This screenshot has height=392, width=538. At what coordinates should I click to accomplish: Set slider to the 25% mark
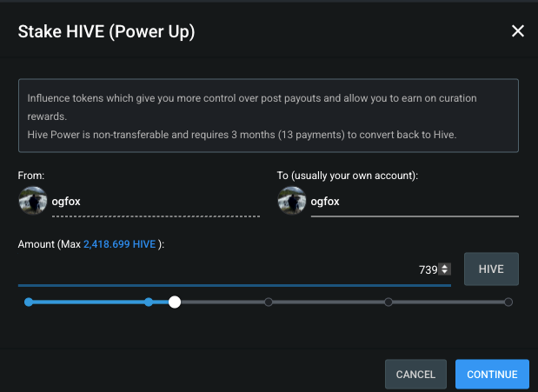(149, 302)
